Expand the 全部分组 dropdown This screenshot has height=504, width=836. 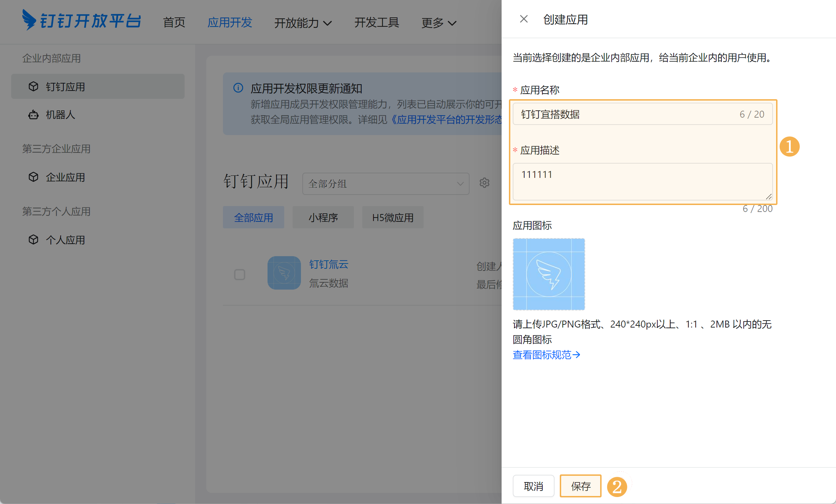[386, 183]
